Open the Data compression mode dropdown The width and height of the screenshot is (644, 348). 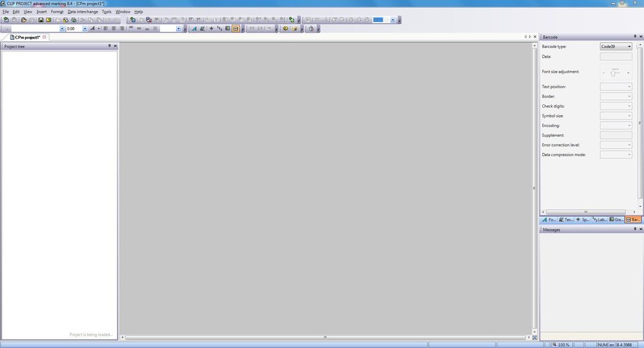point(616,155)
